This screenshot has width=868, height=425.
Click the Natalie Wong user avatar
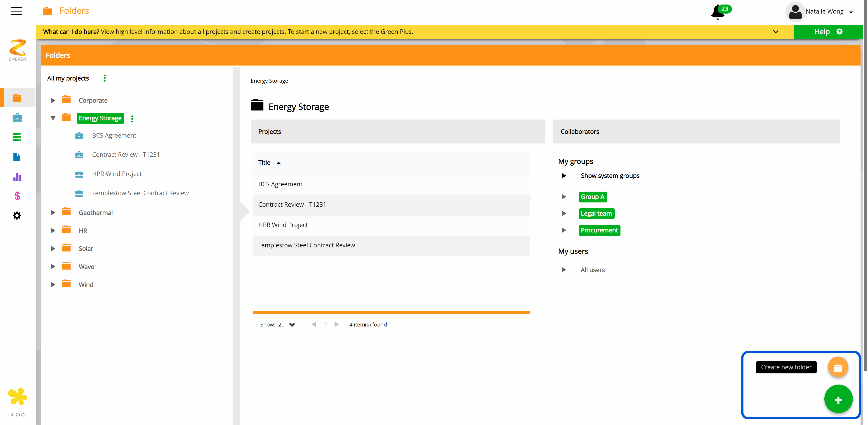(795, 12)
